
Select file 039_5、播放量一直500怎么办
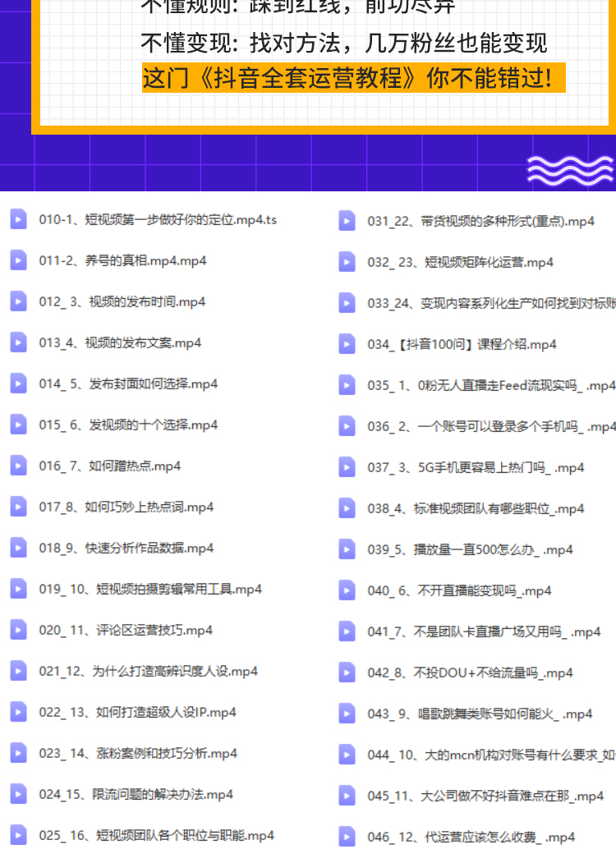click(x=470, y=550)
